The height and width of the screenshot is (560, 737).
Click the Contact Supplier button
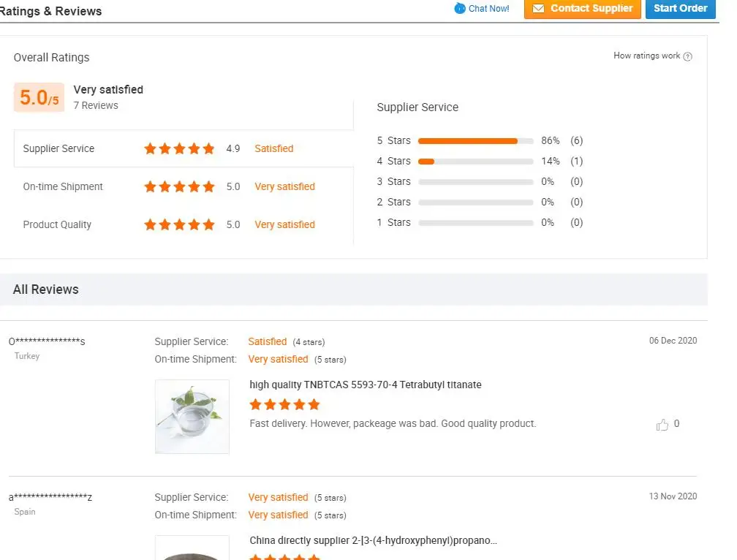click(x=582, y=9)
